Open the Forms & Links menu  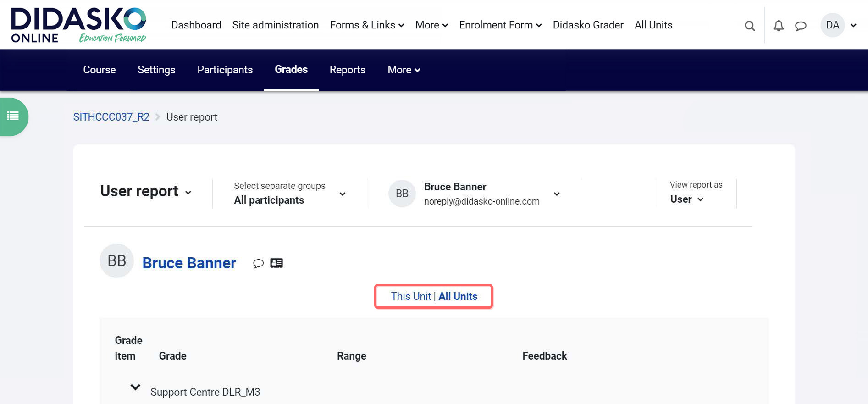click(x=367, y=25)
